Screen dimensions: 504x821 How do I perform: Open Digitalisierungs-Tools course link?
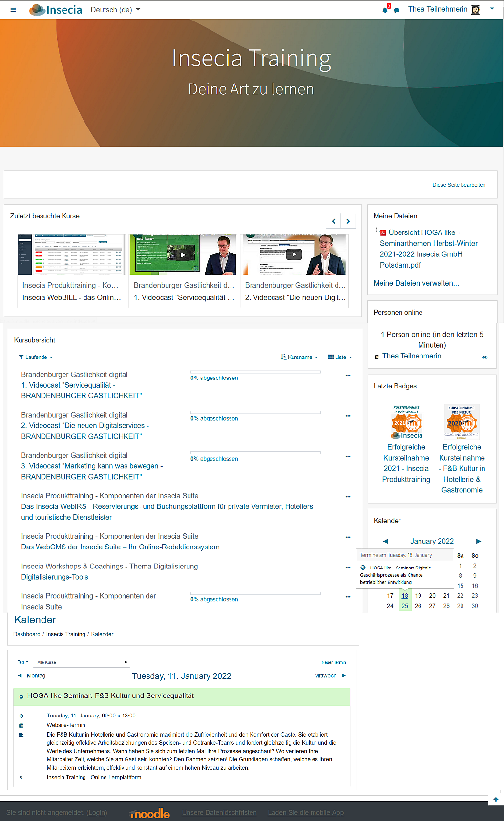click(x=55, y=577)
